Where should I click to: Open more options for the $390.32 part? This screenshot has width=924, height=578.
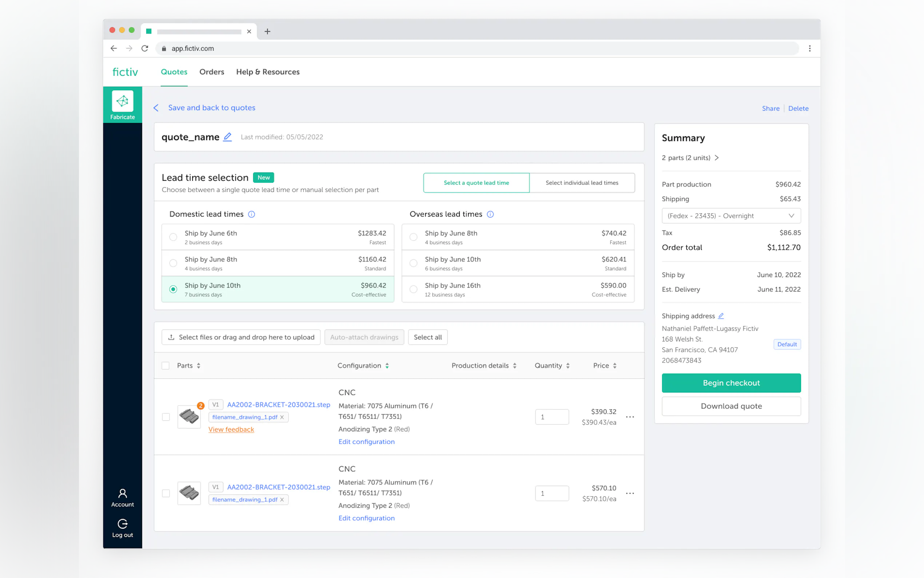click(630, 417)
